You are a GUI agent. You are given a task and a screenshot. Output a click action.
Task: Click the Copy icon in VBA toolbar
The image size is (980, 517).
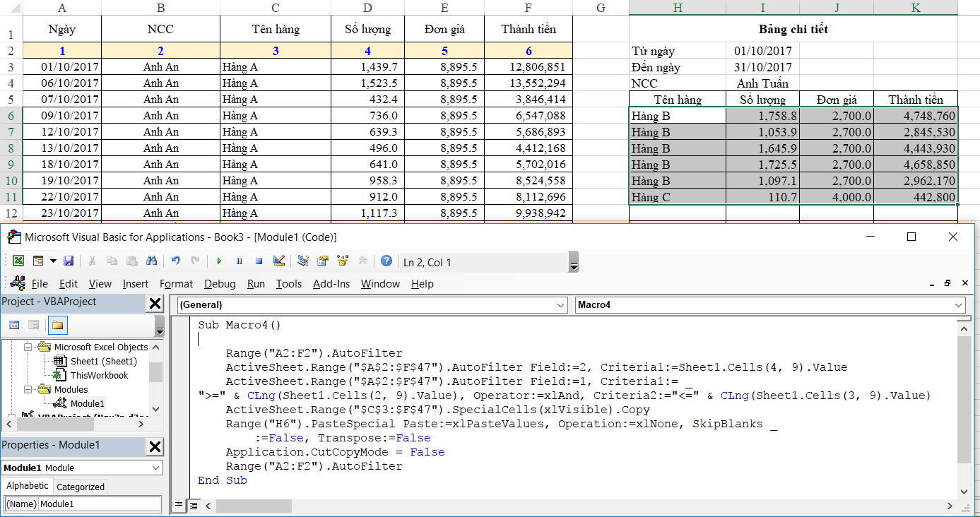tap(112, 261)
